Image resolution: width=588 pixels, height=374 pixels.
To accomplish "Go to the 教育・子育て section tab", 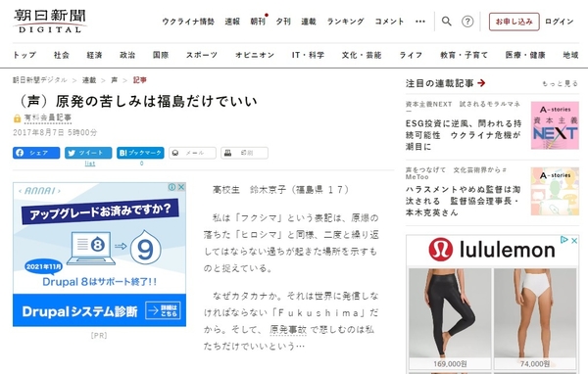I will click(464, 55).
